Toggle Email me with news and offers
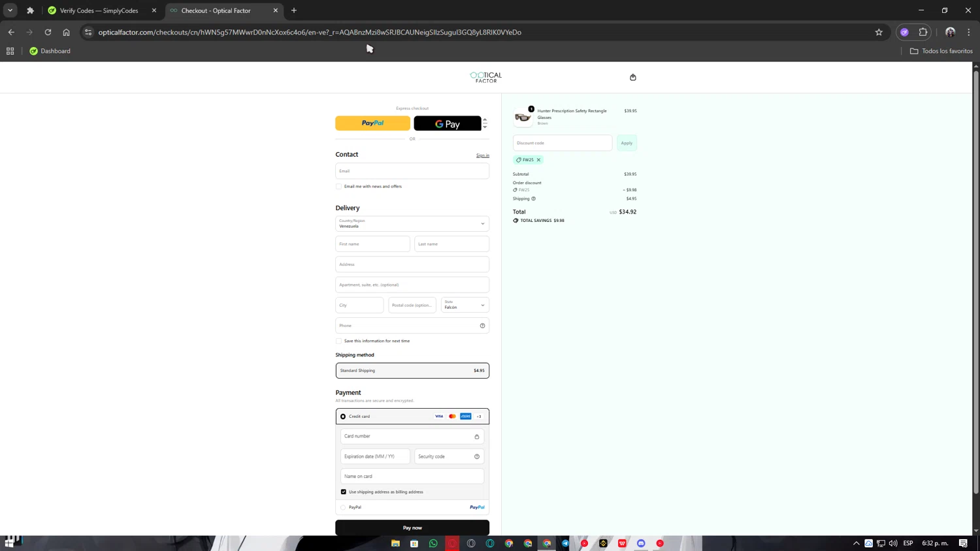The width and height of the screenshot is (980, 551). coord(339,187)
